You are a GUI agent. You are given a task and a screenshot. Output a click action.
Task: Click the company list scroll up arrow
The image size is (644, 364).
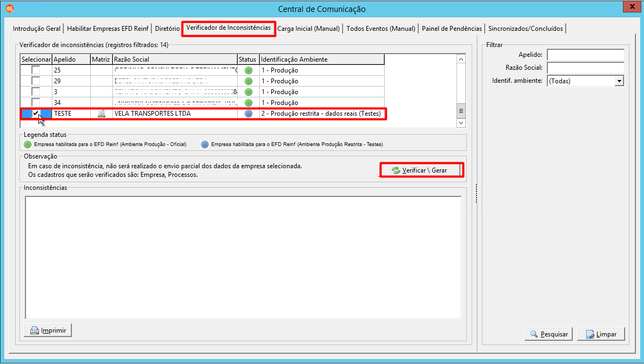point(461,59)
